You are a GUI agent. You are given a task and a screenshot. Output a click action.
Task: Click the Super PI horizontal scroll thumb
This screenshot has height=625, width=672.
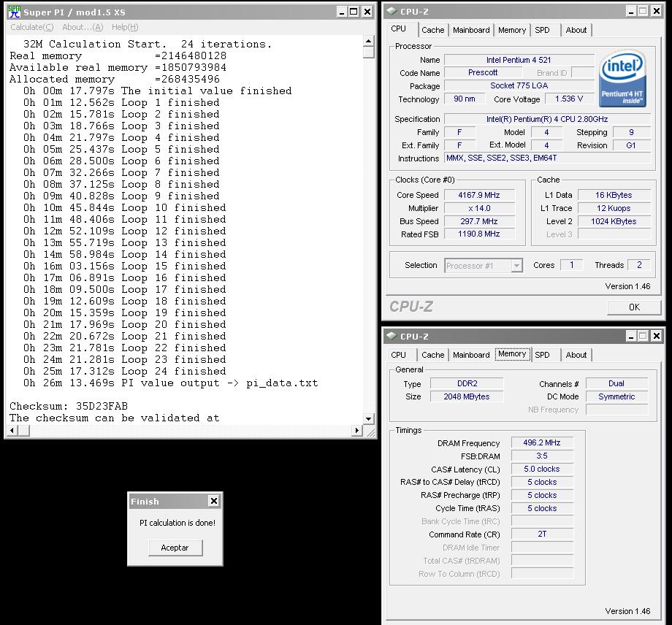pos(23,430)
